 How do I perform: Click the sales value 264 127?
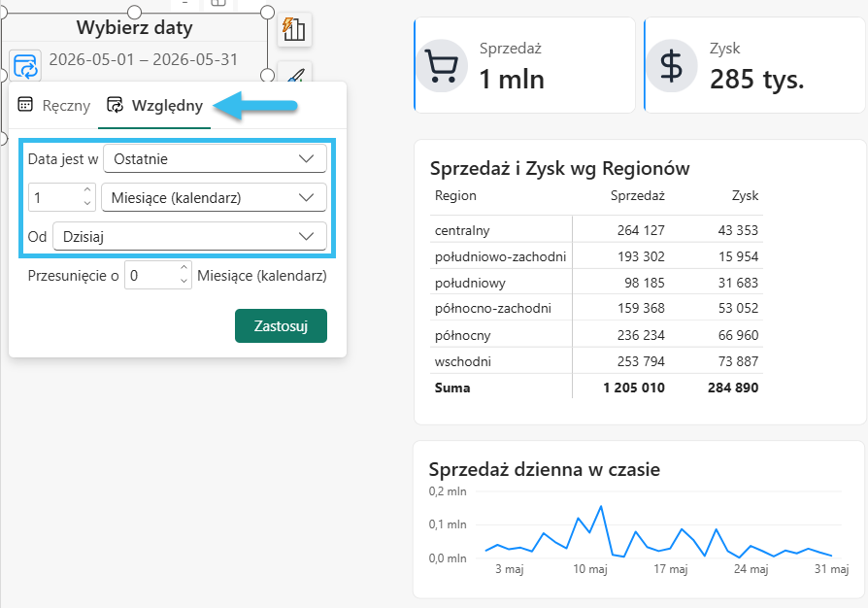click(x=641, y=230)
